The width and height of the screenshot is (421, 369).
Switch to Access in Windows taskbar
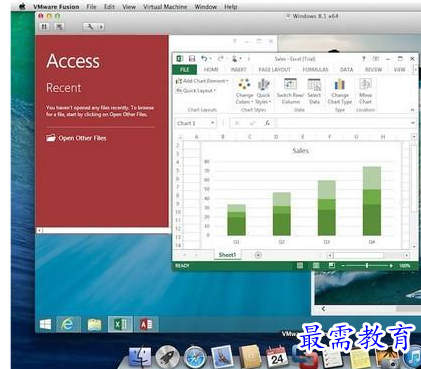pyautogui.click(x=146, y=324)
